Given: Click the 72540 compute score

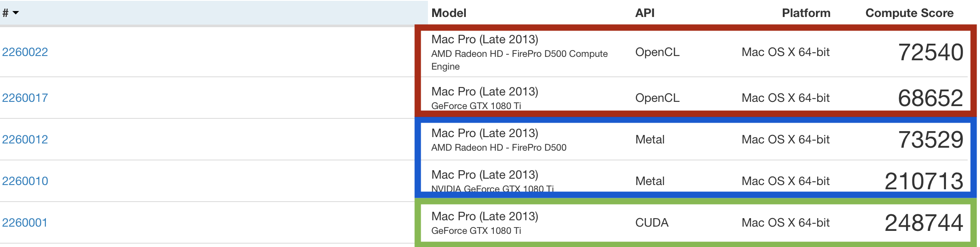Looking at the screenshot, I should pyautogui.click(x=931, y=53).
